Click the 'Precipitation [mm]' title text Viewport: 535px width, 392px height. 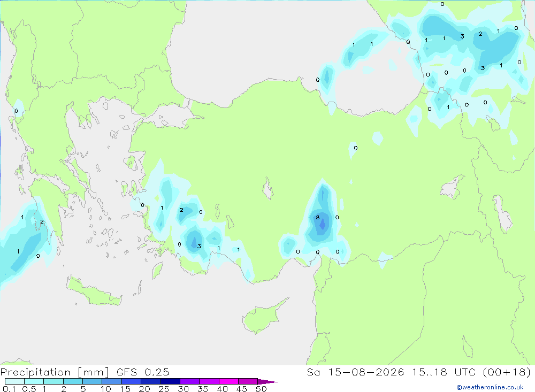(55, 372)
